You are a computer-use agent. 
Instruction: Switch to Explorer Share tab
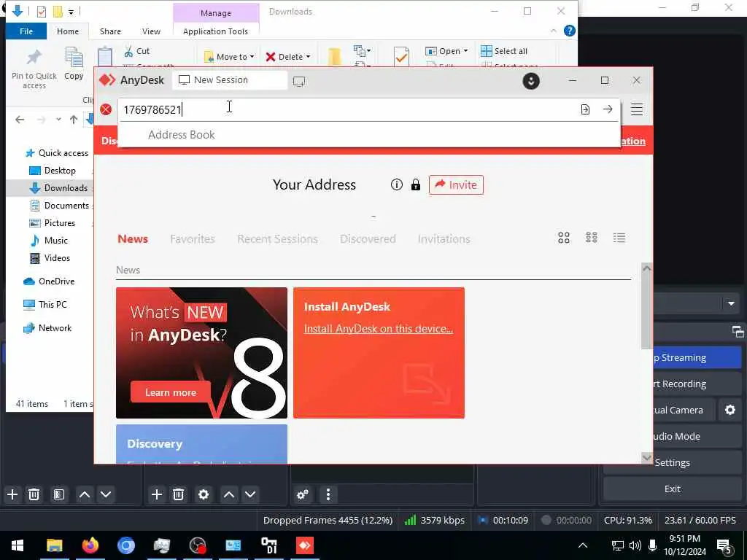110,31
